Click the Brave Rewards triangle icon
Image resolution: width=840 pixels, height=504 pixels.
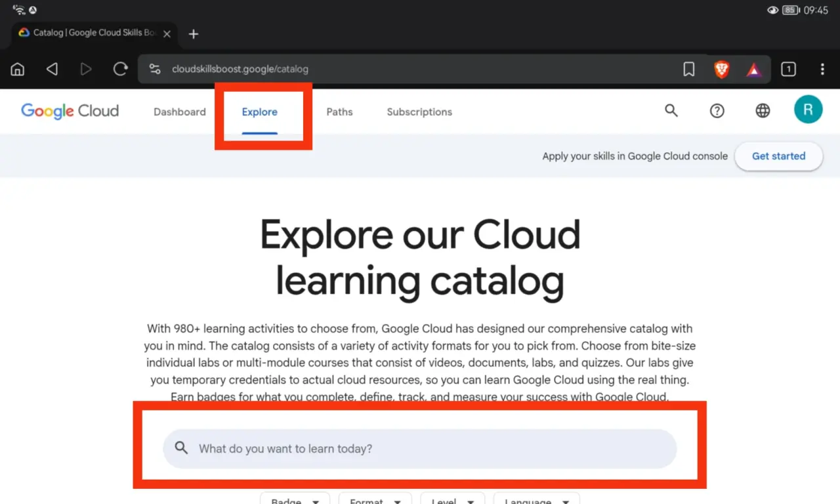(x=754, y=69)
